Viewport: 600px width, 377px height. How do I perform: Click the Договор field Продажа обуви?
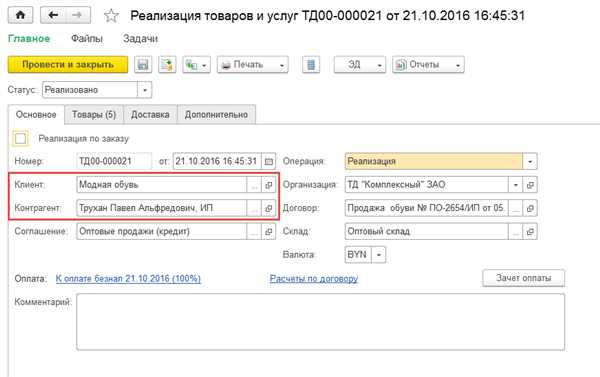point(426,208)
